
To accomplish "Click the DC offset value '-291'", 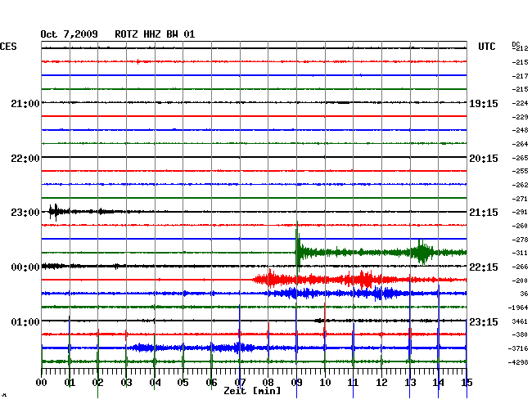I will click(520, 212).
